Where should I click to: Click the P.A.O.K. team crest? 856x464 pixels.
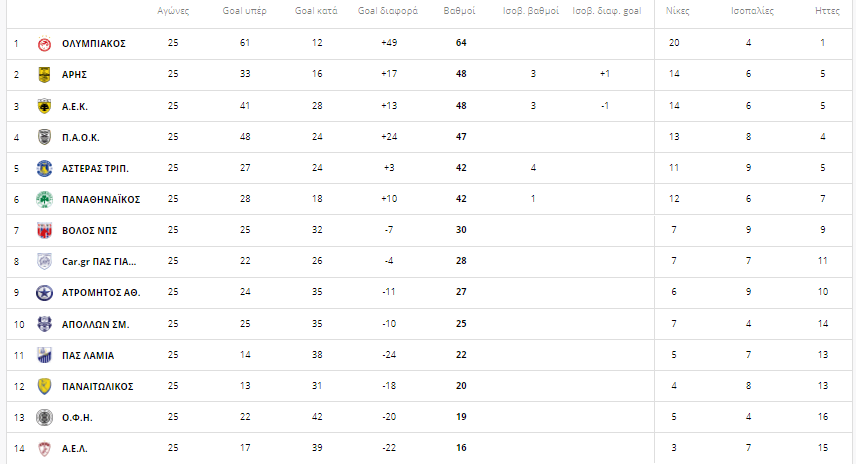(x=44, y=137)
